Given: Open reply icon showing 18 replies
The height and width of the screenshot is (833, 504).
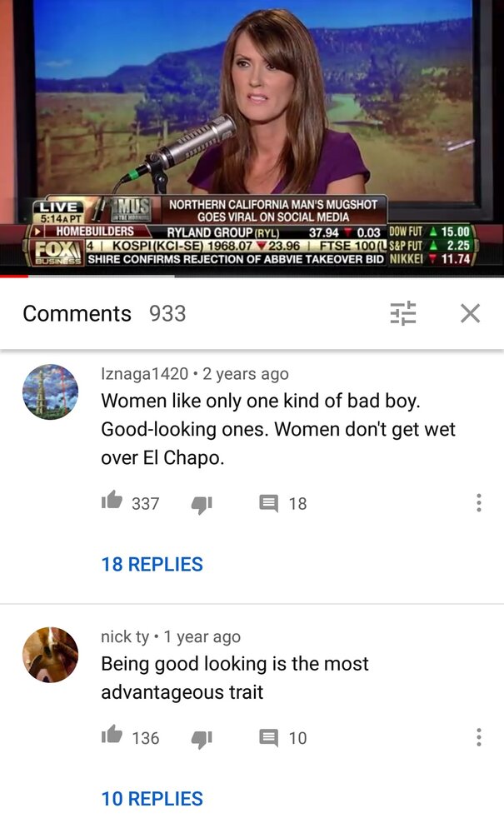Looking at the screenshot, I should coord(269,503).
